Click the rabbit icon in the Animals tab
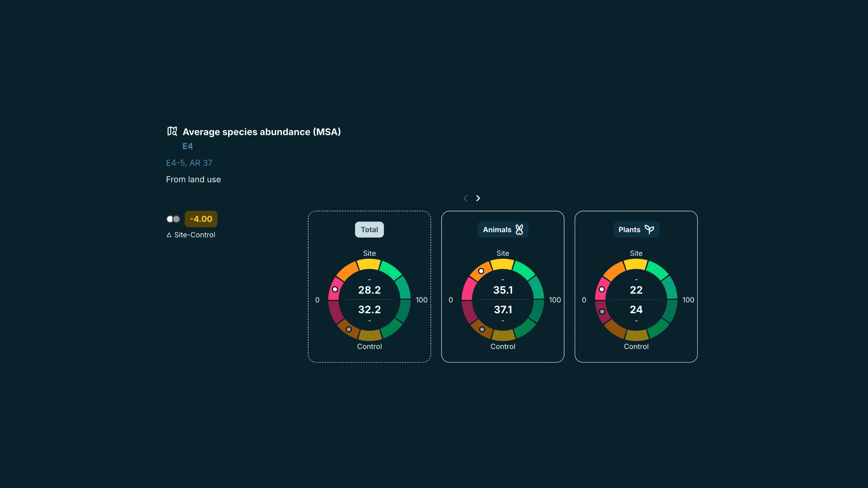Screen dimensions: 868x488 (519, 229)
